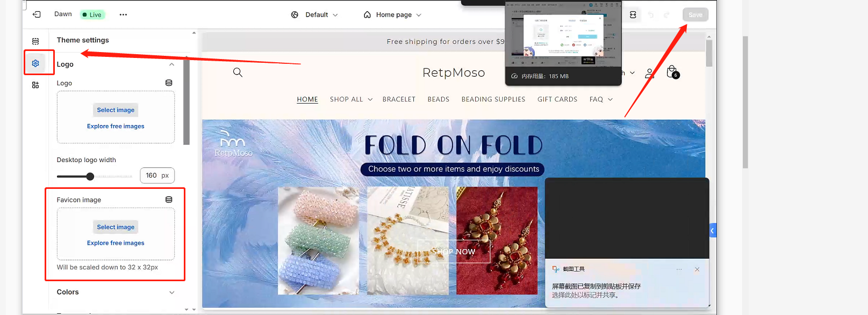Click the "Choose two or more items" banner text
Screen dimensions: 868x315
click(454, 169)
